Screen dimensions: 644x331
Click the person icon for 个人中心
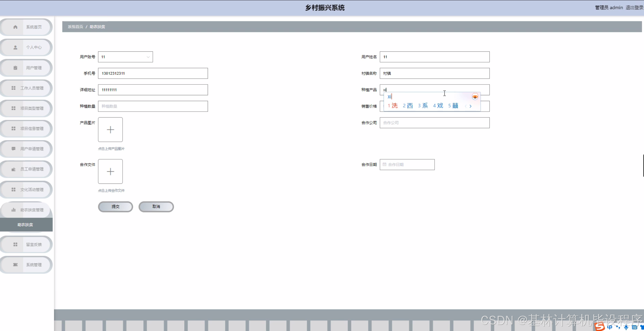(15, 47)
